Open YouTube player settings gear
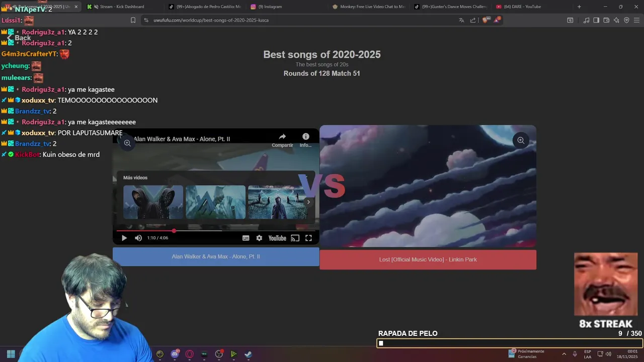The width and height of the screenshot is (644, 362). (259, 238)
